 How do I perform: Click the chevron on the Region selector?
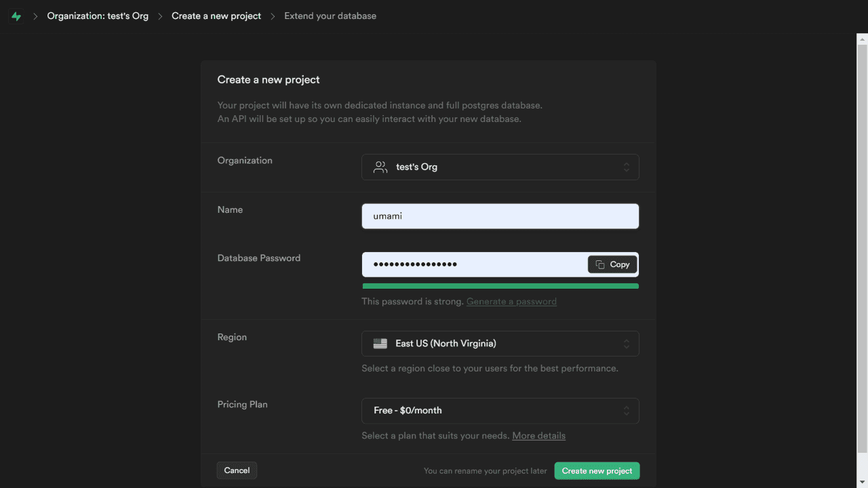click(626, 343)
